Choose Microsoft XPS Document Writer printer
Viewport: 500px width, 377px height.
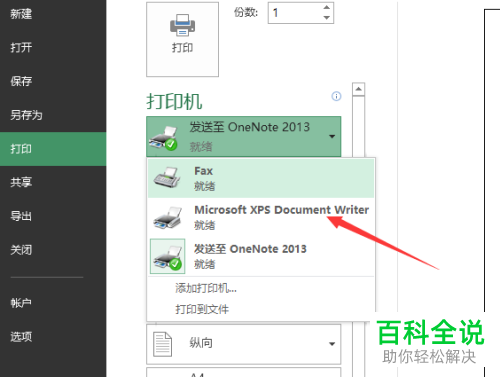point(261,217)
